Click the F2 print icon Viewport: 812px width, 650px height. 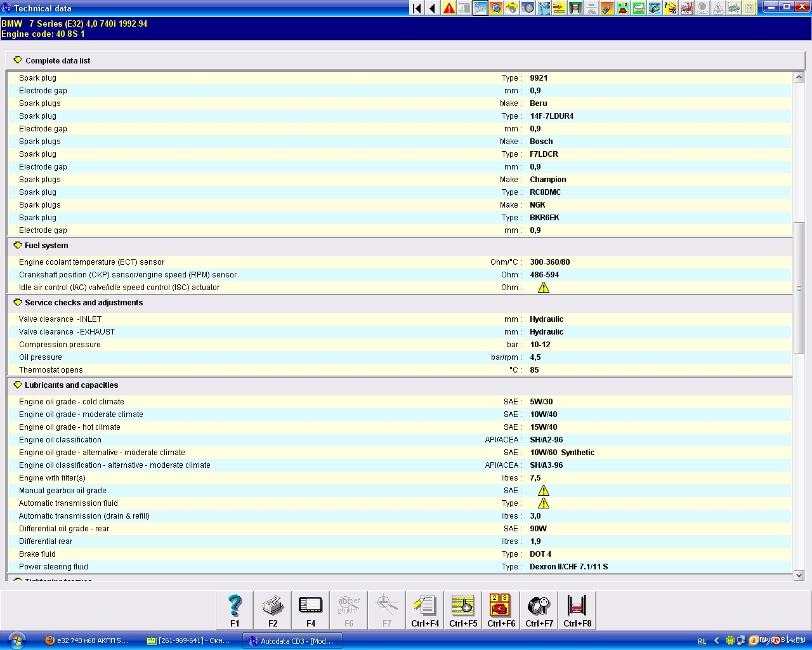273,610
